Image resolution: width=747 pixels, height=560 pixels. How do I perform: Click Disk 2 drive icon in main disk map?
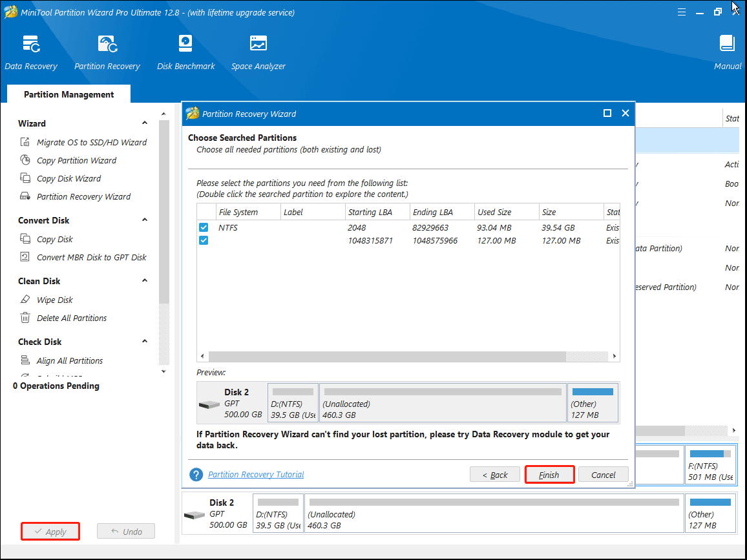[195, 515]
